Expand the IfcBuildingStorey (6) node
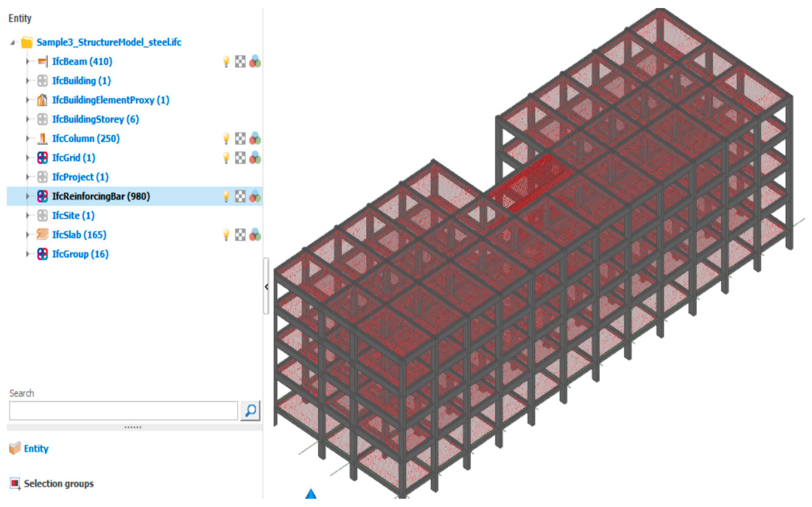812x507 pixels. click(28, 119)
